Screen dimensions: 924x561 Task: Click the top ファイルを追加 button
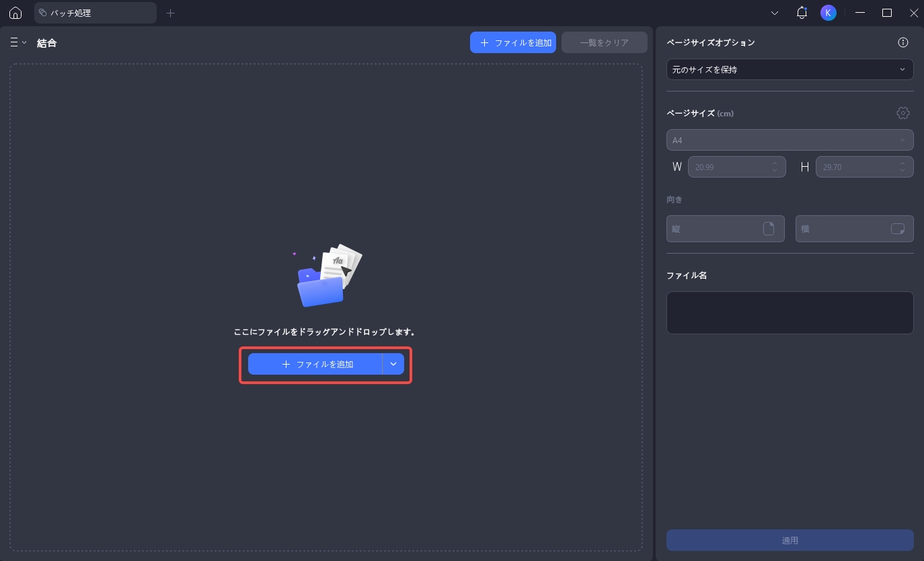[x=513, y=42]
